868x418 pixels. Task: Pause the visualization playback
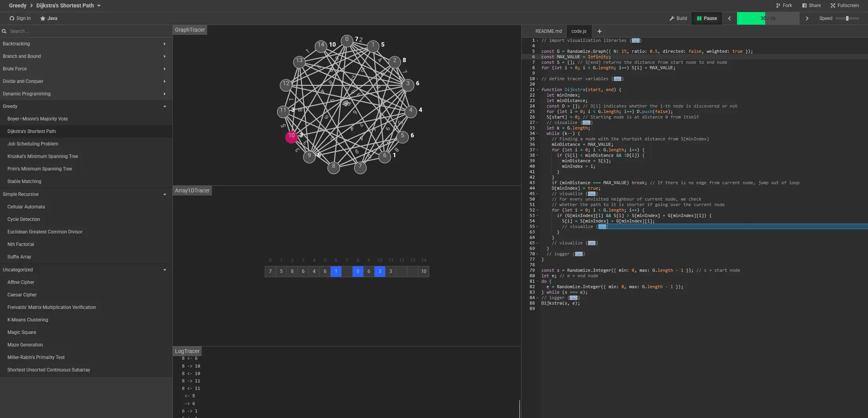pos(707,18)
